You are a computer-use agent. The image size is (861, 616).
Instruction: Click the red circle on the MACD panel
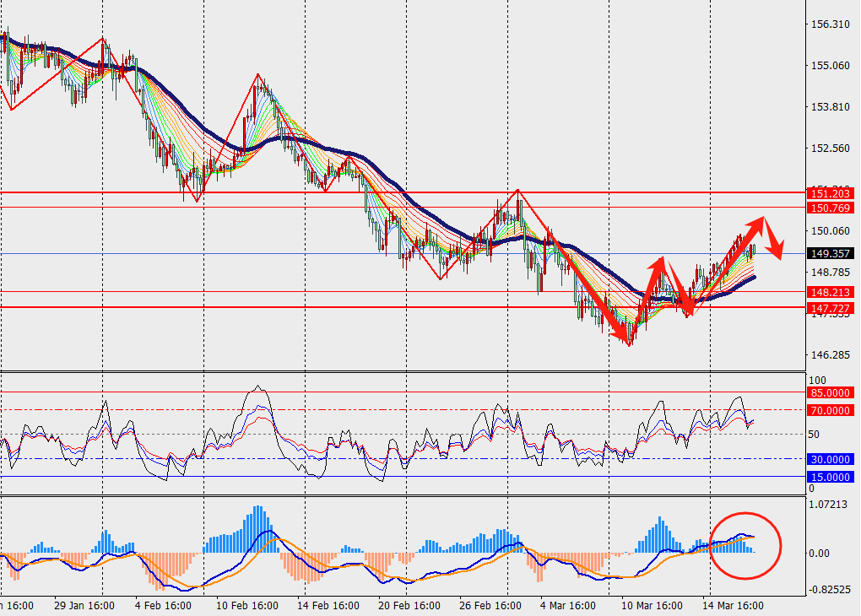(746, 546)
